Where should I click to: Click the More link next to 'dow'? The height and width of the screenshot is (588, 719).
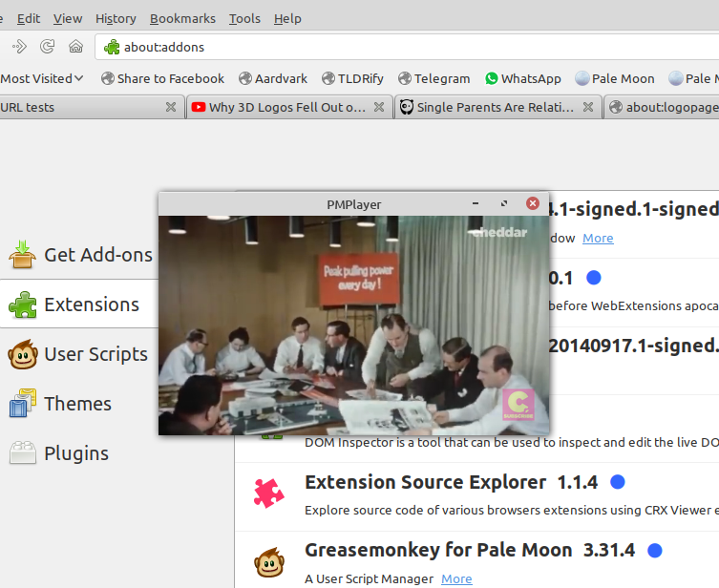(598, 239)
